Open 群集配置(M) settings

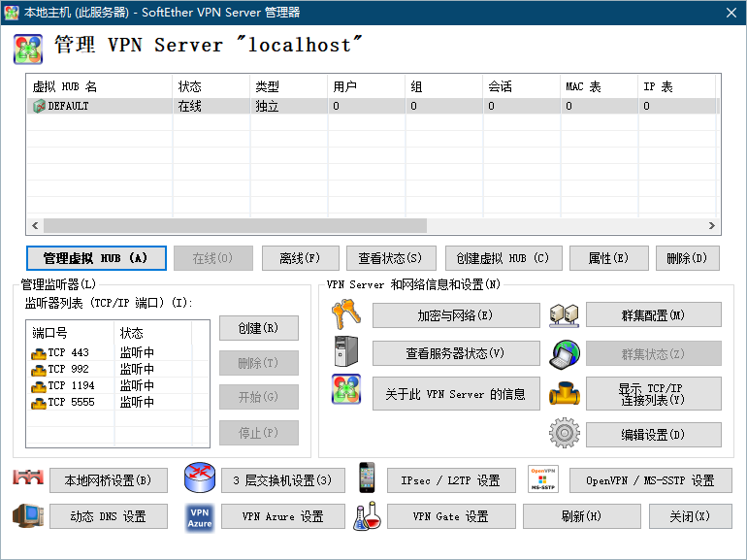654,314
